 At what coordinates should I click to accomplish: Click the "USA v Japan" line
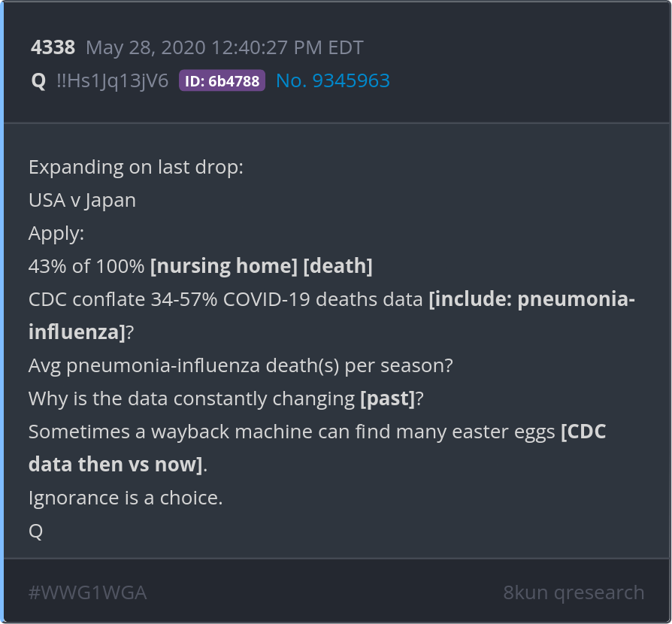click(82, 200)
